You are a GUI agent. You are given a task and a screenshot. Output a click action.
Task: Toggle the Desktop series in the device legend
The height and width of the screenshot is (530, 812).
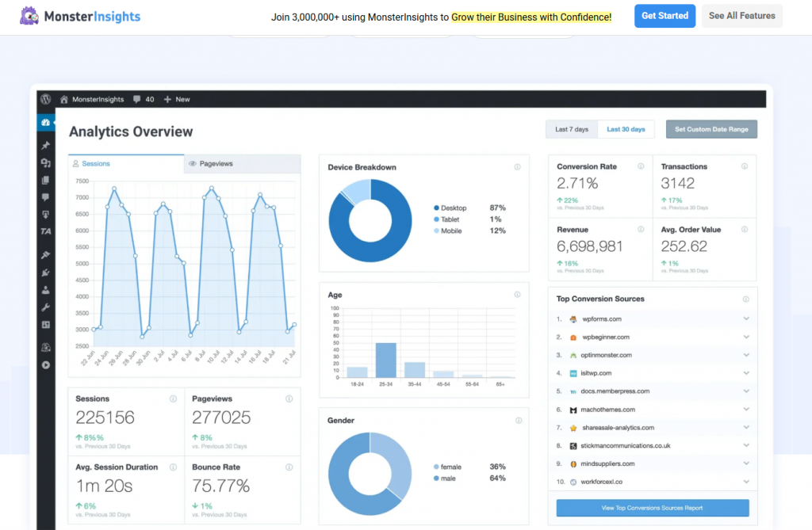click(x=451, y=208)
